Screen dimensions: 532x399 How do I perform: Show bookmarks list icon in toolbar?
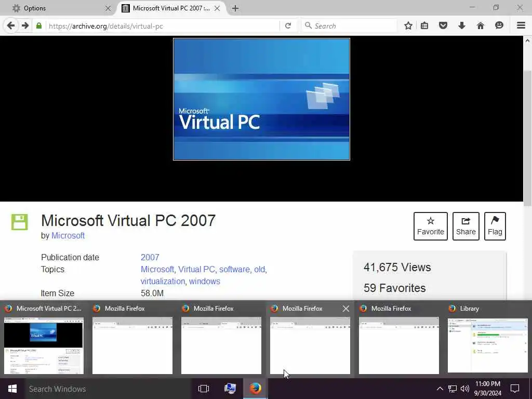424,26
